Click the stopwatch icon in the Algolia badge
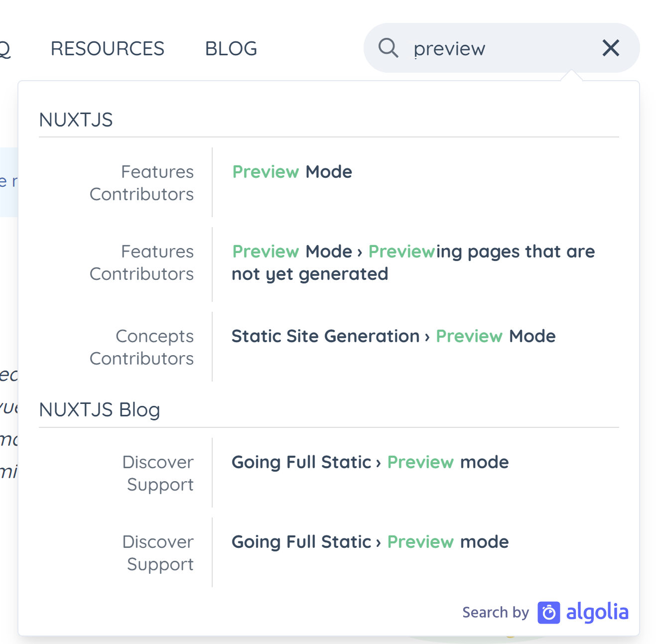 [x=548, y=612]
